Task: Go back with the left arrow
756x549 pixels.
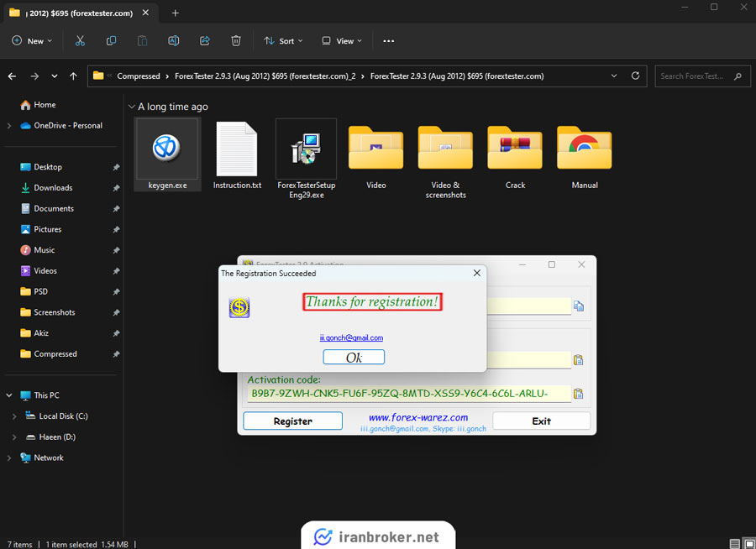Action: pos(12,76)
